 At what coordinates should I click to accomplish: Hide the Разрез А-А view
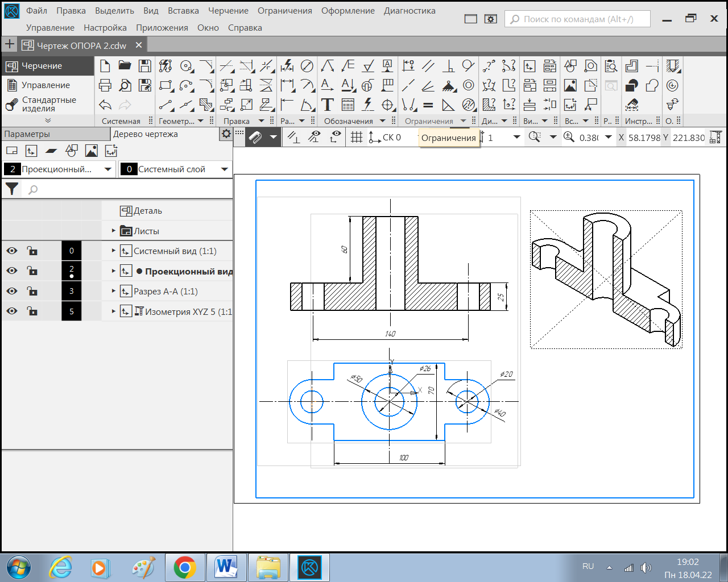(x=12, y=291)
